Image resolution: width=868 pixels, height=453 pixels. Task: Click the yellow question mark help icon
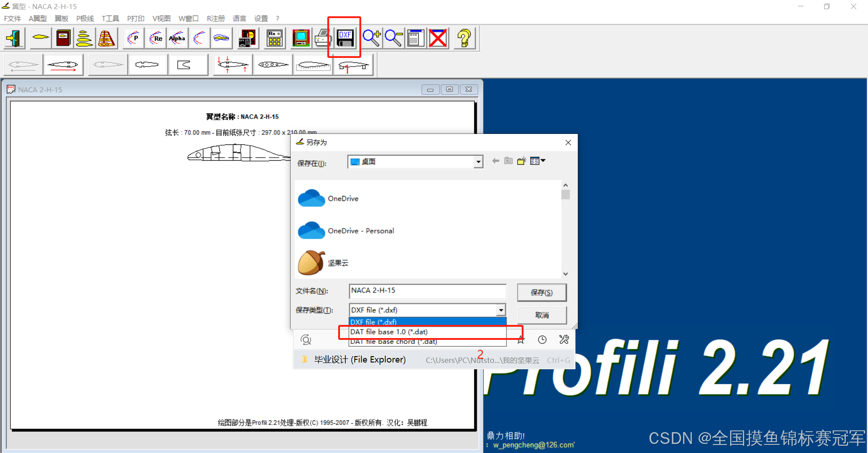pos(464,38)
